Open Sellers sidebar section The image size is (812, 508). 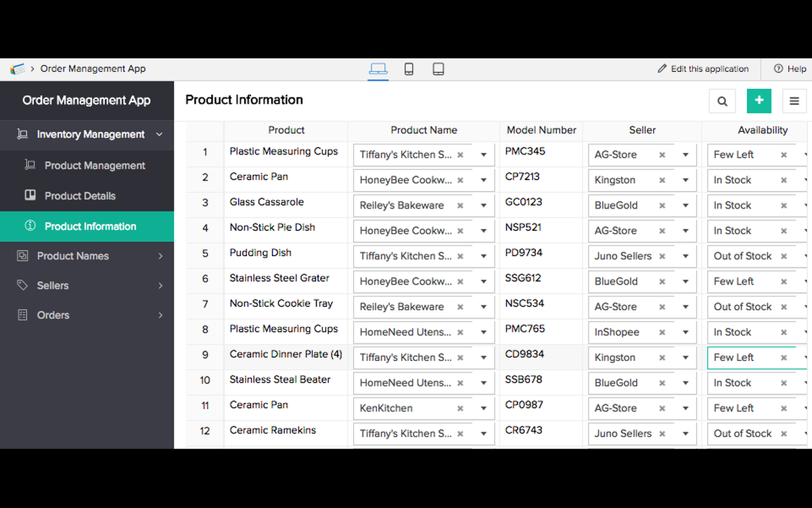[87, 286]
